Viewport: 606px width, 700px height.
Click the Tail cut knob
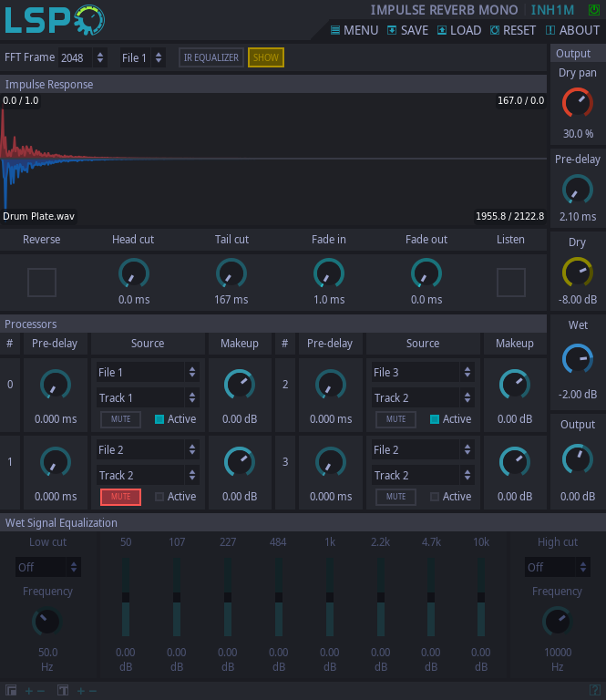[231, 273]
